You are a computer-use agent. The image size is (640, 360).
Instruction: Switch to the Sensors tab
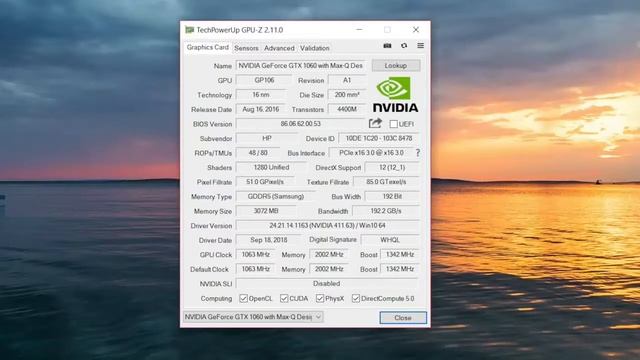pos(247,48)
